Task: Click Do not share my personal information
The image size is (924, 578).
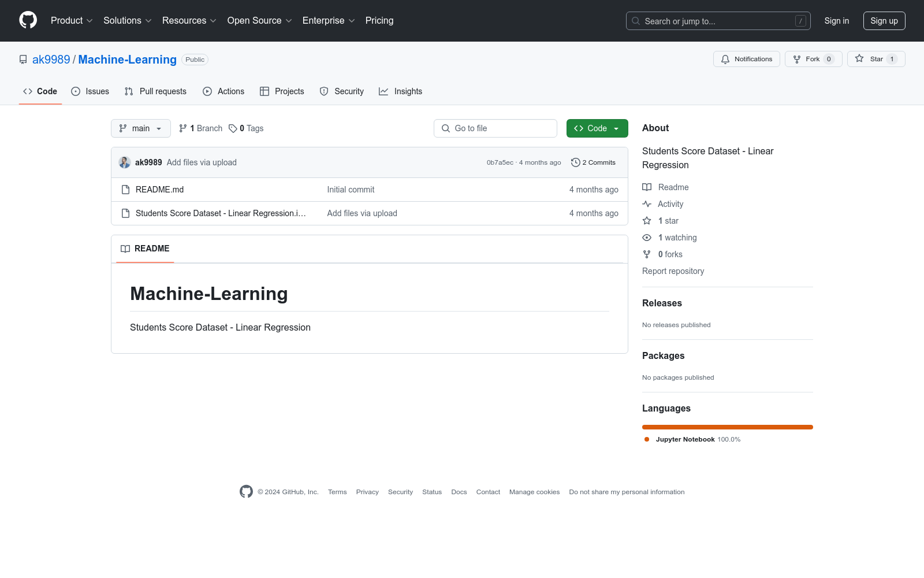Action: click(627, 492)
